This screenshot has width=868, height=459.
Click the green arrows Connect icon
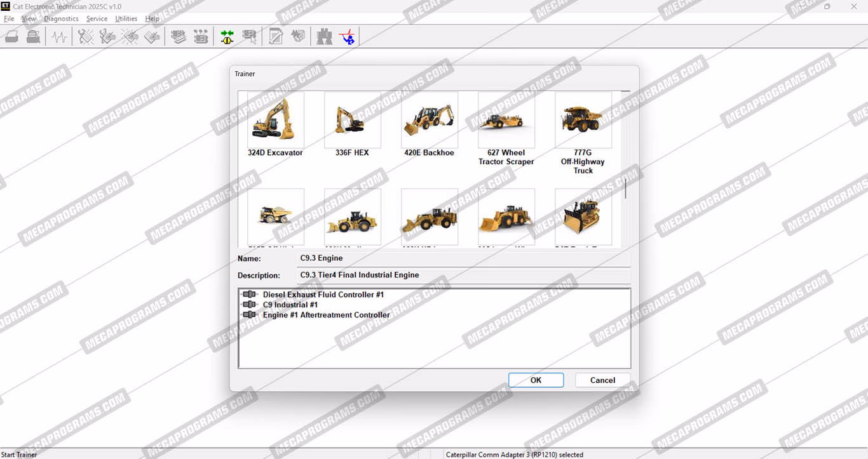point(227,37)
